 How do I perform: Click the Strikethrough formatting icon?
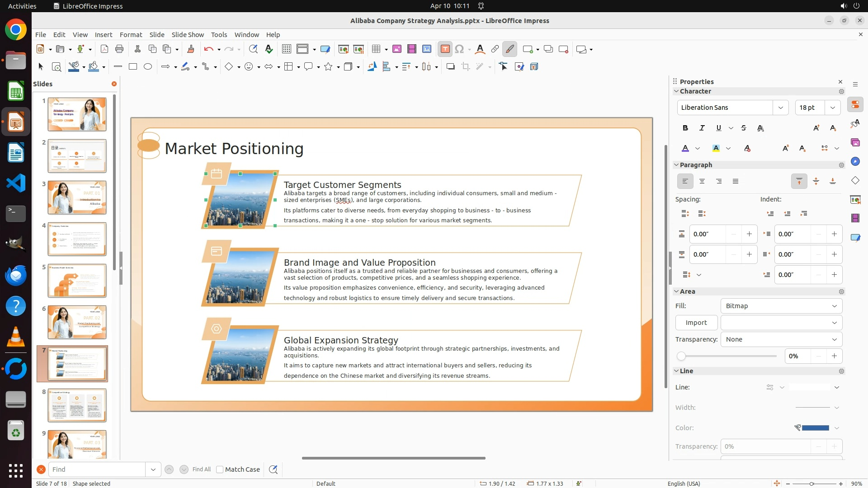pyautogui.click(x=744, y=128)
